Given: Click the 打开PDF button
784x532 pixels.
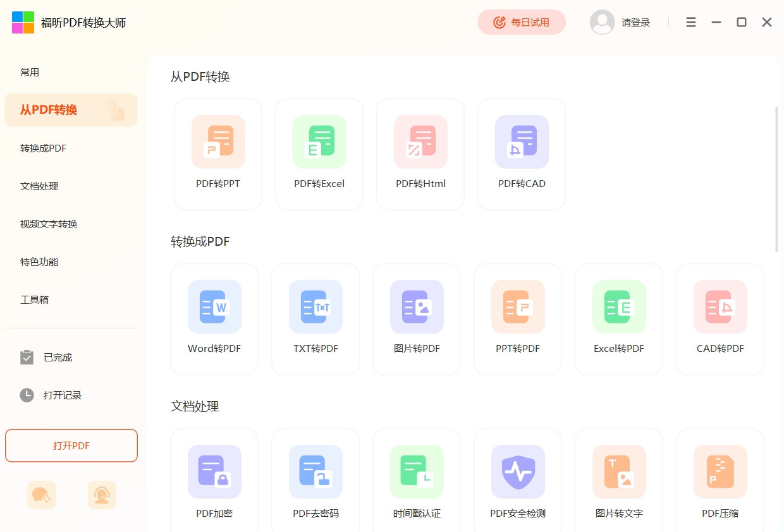Looking at the screenshot, I should (71, 446).
